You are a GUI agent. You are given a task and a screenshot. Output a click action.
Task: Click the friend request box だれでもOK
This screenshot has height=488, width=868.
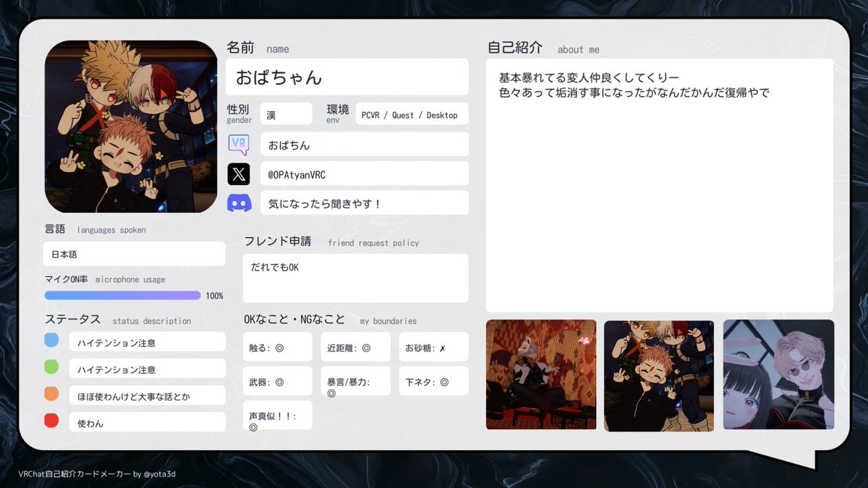[x=355, y=278]
